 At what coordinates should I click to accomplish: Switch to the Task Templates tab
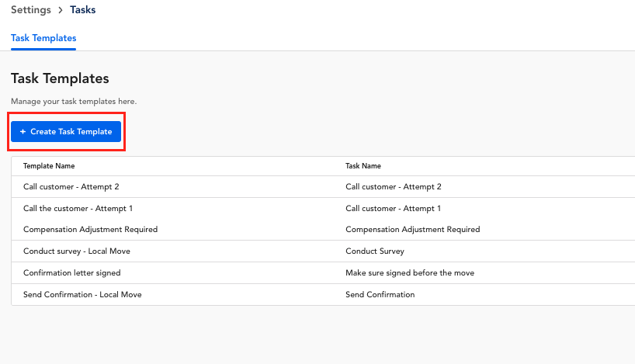[x=43, y=38]
